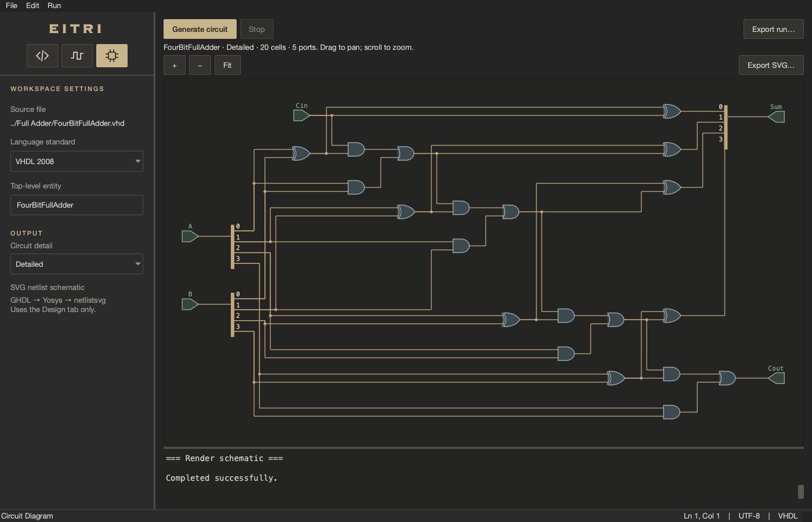The height and width of the screenshot is (522, 812).
Task: Click the Circuit Diagram status label
Action: pyautogui.click(x=27, y=516)
